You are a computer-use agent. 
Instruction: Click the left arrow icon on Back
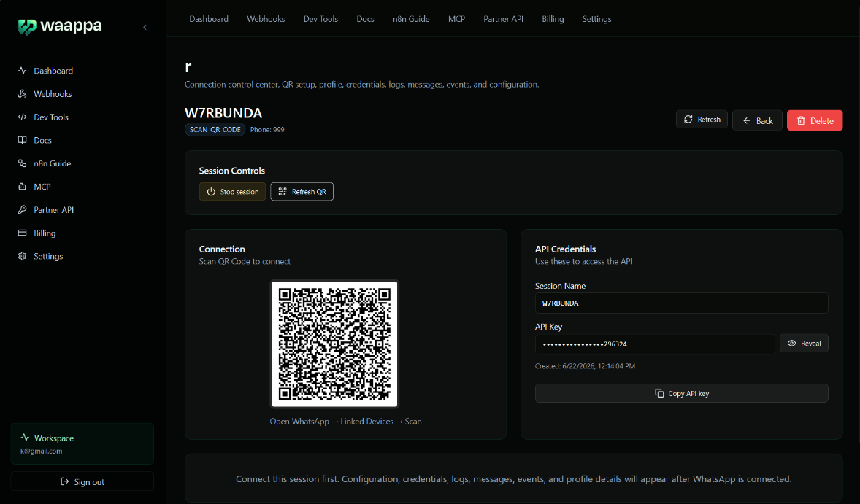[x=746, y=120]
